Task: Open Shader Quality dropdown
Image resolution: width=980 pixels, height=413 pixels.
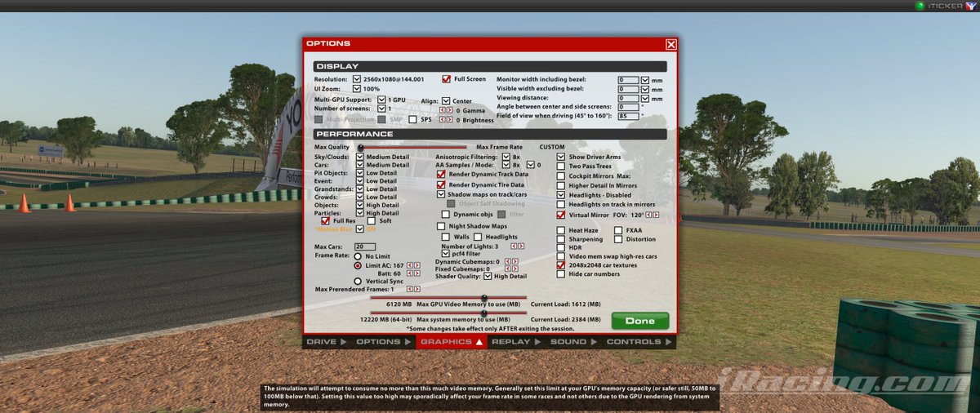Action: [488, 277]
